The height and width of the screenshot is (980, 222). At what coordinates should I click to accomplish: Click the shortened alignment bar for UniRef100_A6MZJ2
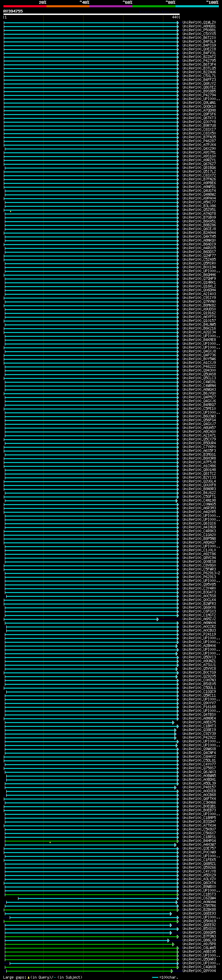82,619
